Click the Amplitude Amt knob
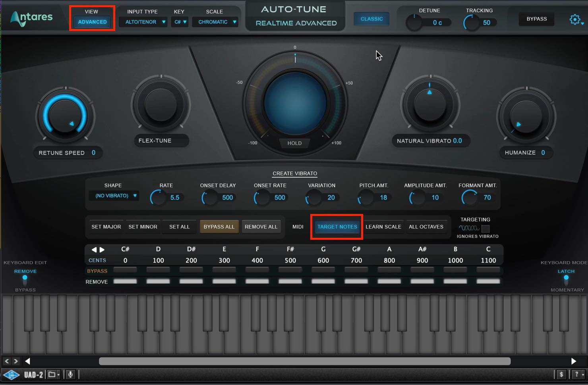This screenshot has width=588, height=385. pos(418,197)
